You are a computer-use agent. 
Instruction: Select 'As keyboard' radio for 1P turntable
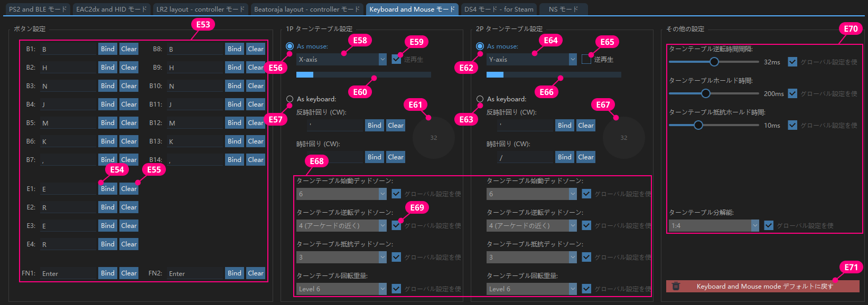[x=290, y=99]
